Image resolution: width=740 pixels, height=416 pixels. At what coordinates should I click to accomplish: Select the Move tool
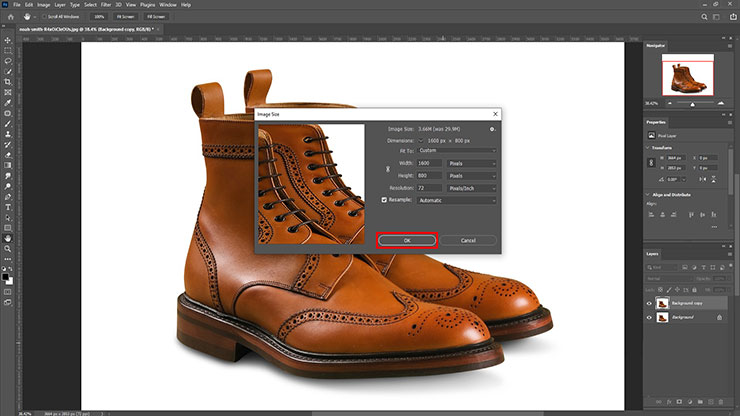coord(7,39)
